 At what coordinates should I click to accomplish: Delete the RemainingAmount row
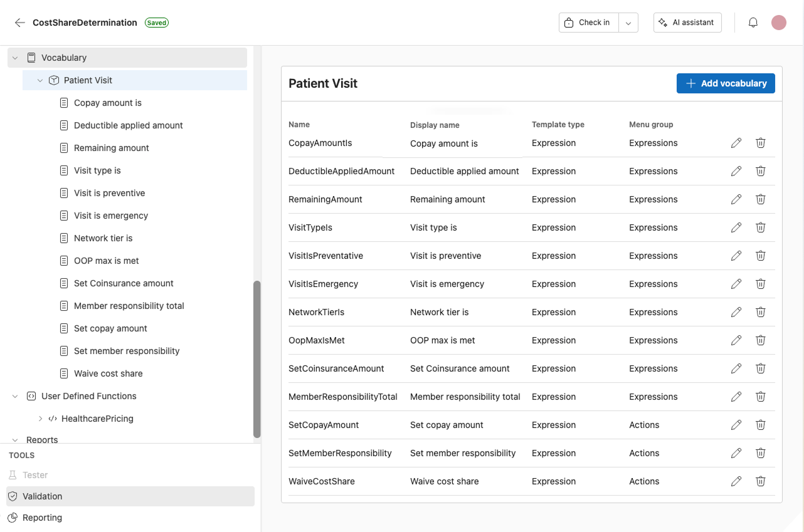[761, 199]
